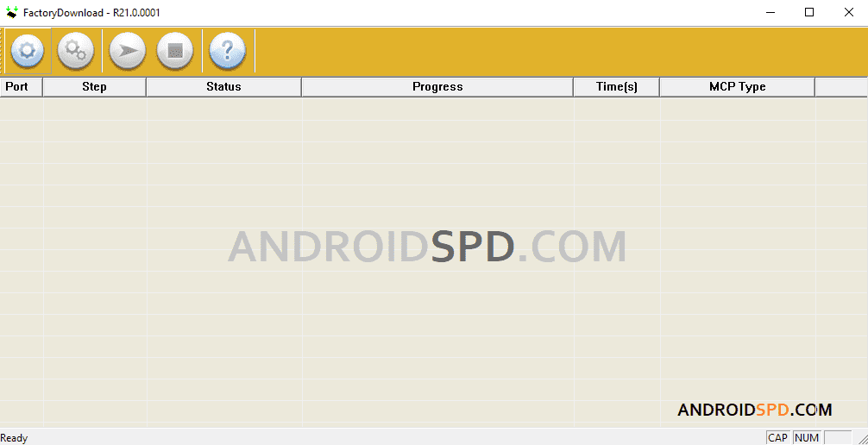Select the Status column header
This screenshot has width=868, height=445.
[223, 87]
